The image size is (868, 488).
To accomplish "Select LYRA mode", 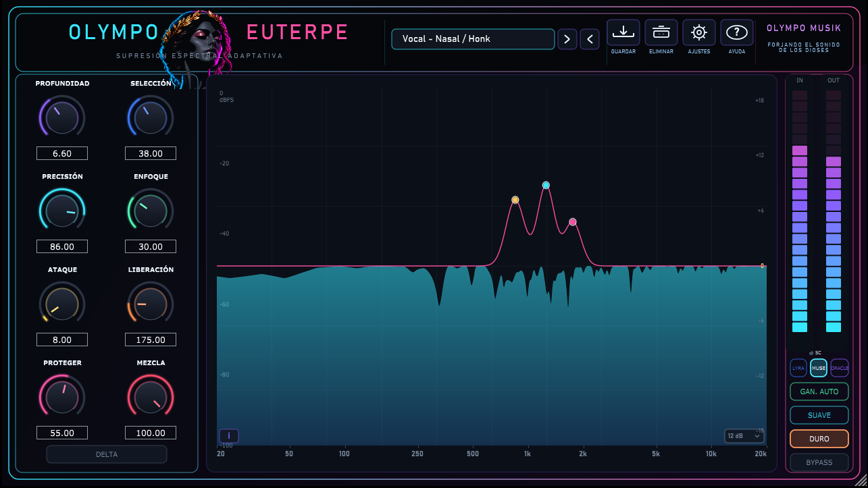I will tap(798, 368).
